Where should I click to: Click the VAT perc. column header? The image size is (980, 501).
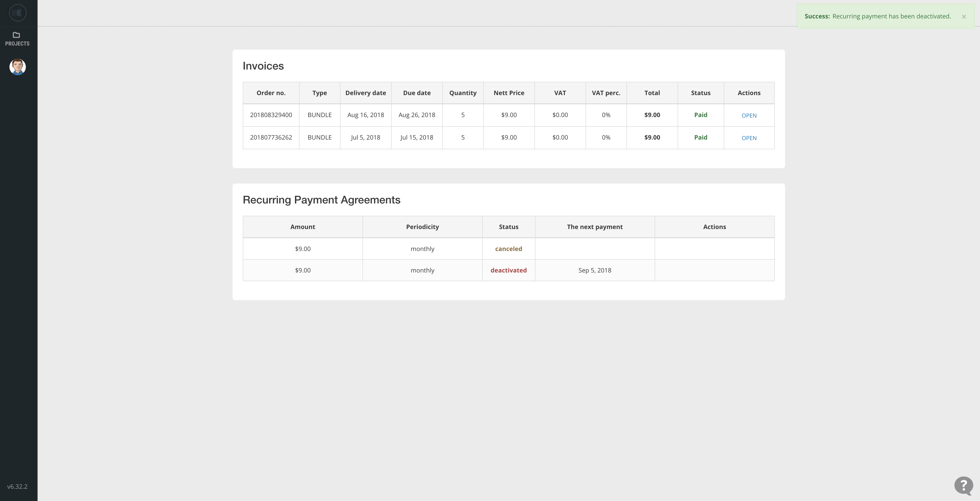coord(606,93)
